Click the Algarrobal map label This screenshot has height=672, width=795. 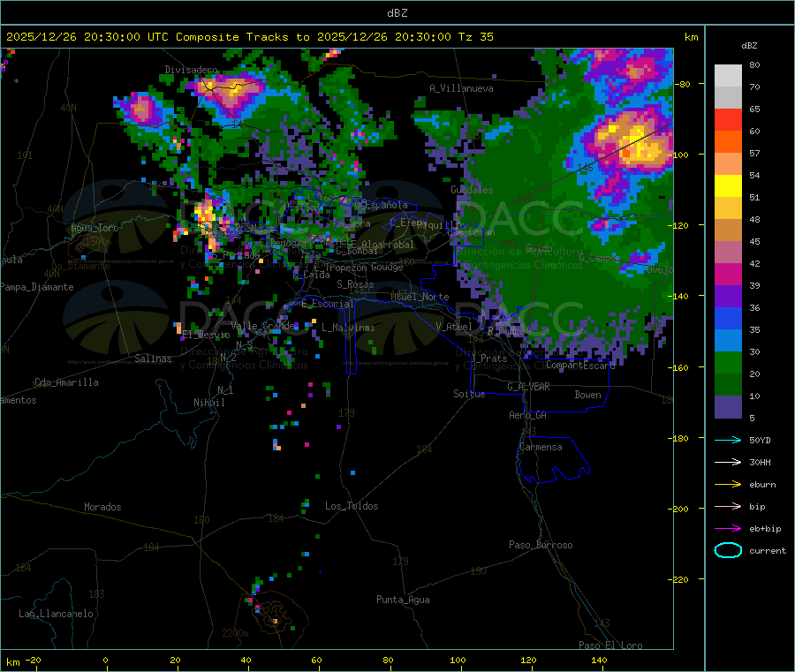pos(388,245)
